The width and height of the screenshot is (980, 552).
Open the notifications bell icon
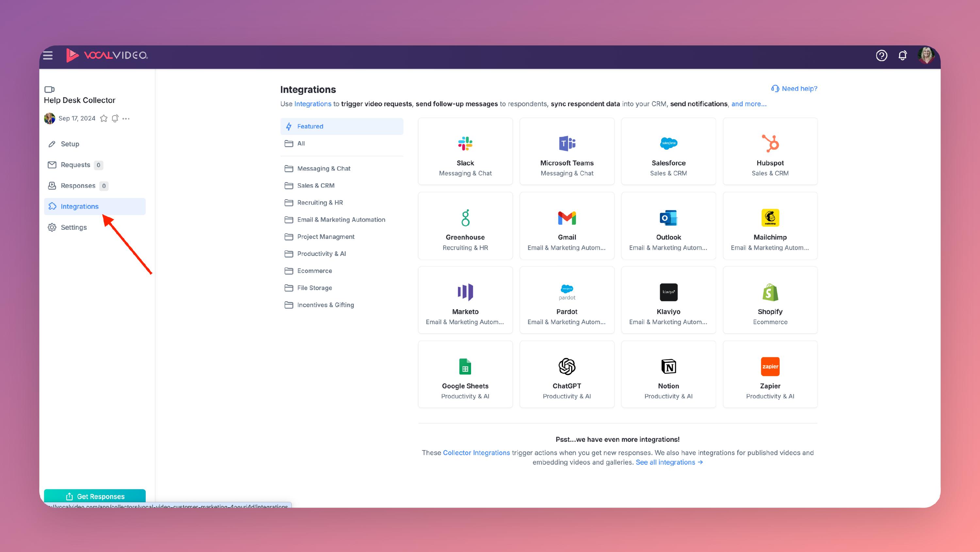(x=902, y=56)
